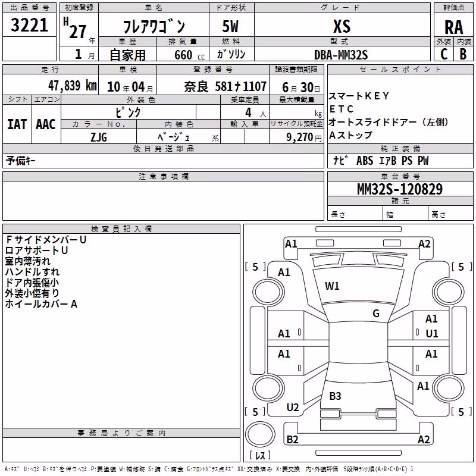Image resolution: width=476 pixels, height=476 pixels.
Task: Click color number ZJG
Action: tap(99, 137)
